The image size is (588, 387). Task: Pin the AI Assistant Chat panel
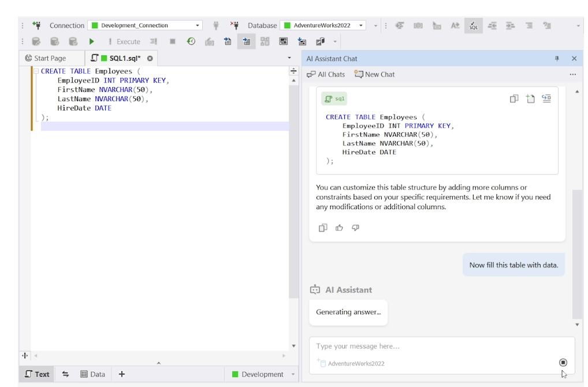pyautogui.click(x=557, y=58)
